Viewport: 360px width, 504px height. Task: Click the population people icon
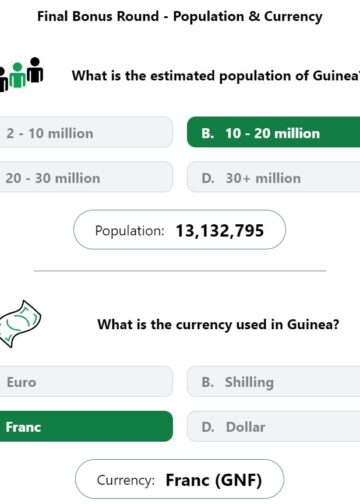21,74
